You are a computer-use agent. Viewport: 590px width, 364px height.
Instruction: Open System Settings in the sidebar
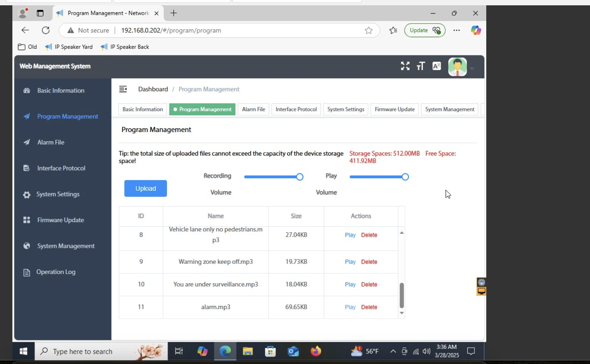pos(58,194)
